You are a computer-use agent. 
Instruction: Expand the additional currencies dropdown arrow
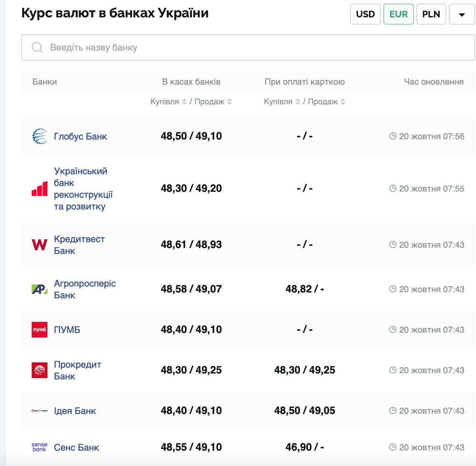[461, 14]
